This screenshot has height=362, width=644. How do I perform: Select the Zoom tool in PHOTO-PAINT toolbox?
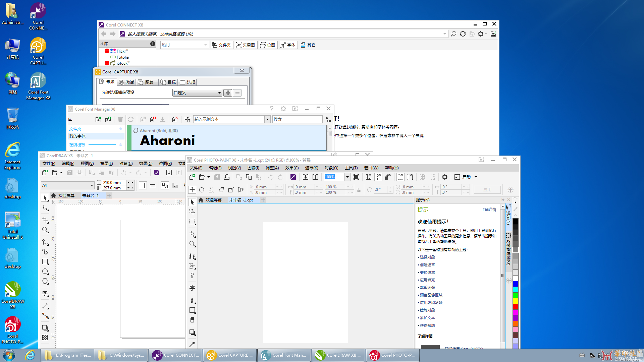192,244
